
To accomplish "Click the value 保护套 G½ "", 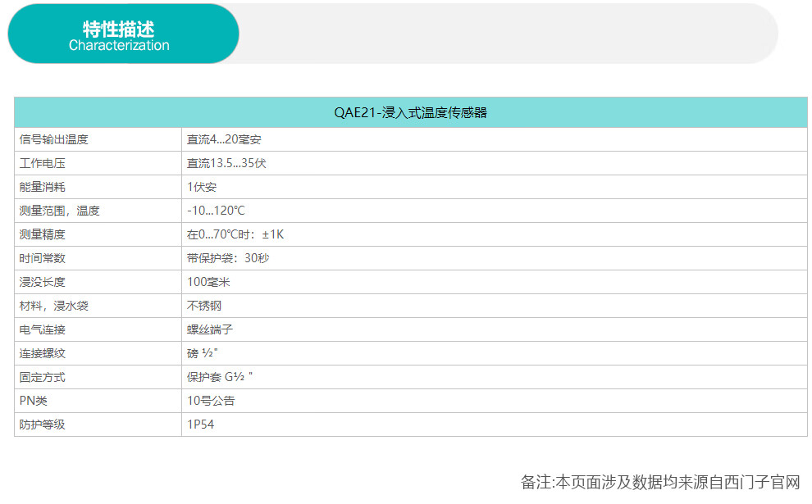I will click(220, 377).
